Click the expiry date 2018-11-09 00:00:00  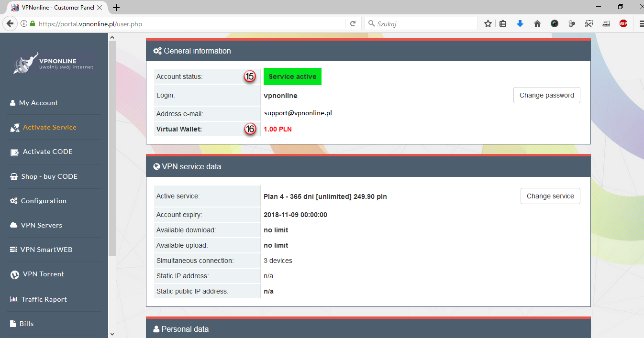(x=295, y=215)
